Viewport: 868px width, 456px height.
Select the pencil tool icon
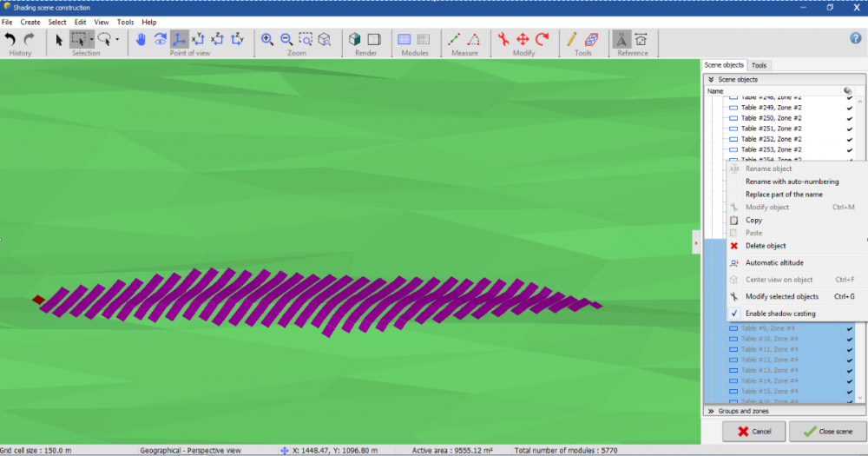(x=571, y=39)
